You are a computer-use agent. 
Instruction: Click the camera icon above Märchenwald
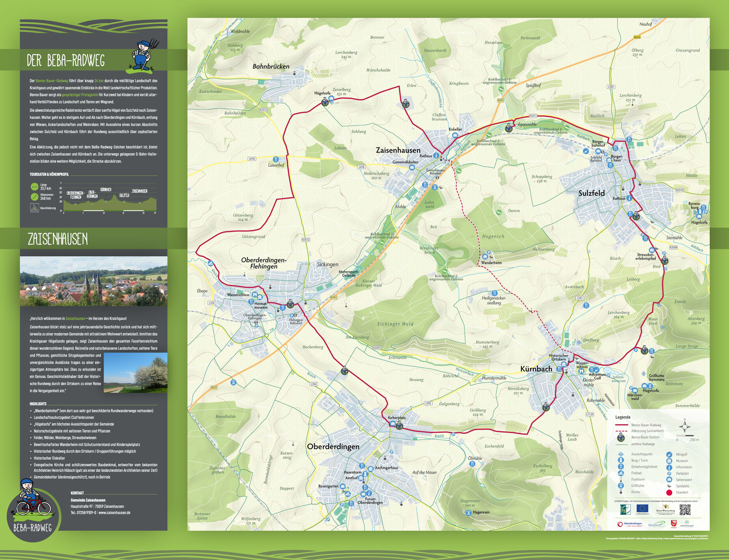pos(635,390)
